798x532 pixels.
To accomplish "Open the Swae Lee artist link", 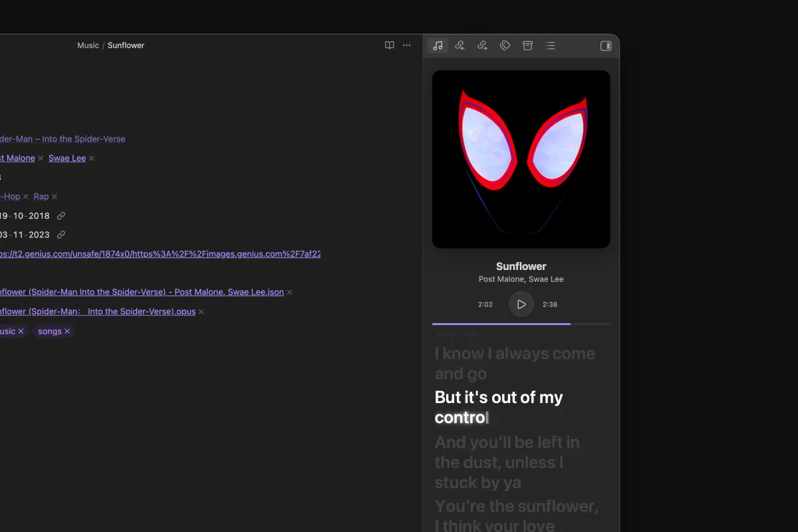I will (67, 158).
